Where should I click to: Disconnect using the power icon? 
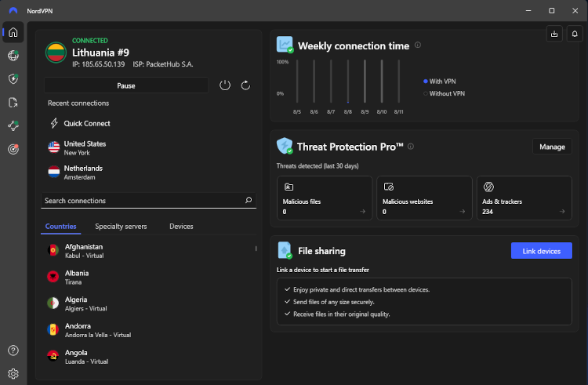click(225, 85)
